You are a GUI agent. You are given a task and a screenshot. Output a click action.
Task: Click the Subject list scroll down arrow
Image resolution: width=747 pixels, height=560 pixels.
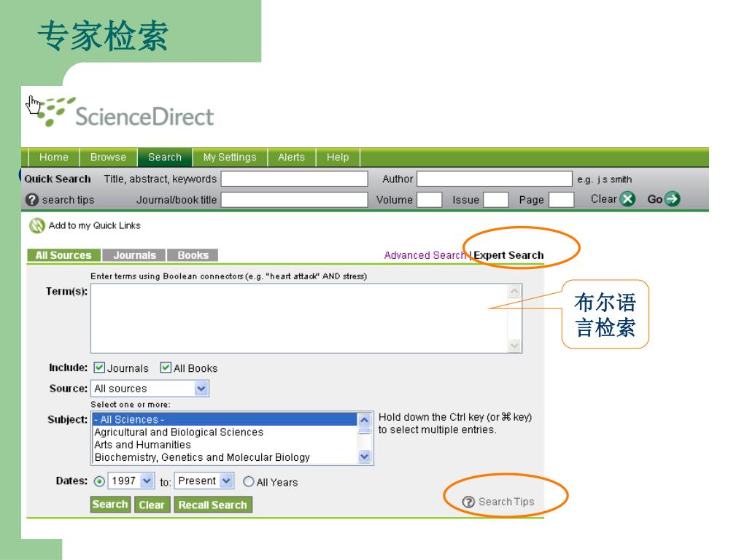click(365, 456)
